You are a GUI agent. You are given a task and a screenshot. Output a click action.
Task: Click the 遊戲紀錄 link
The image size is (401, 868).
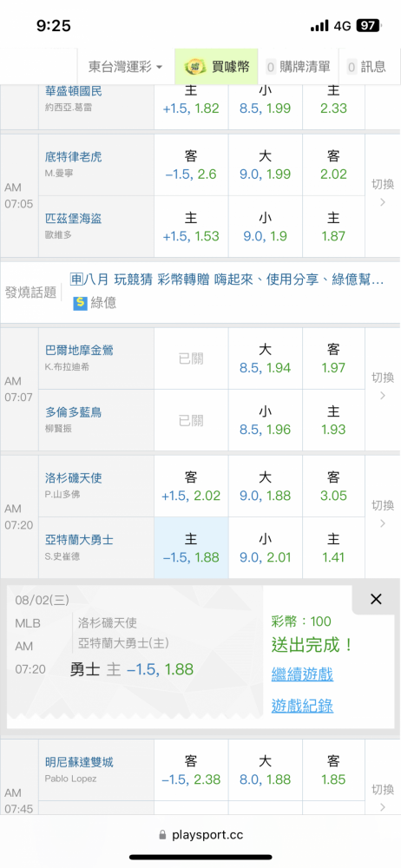[302, 706]
